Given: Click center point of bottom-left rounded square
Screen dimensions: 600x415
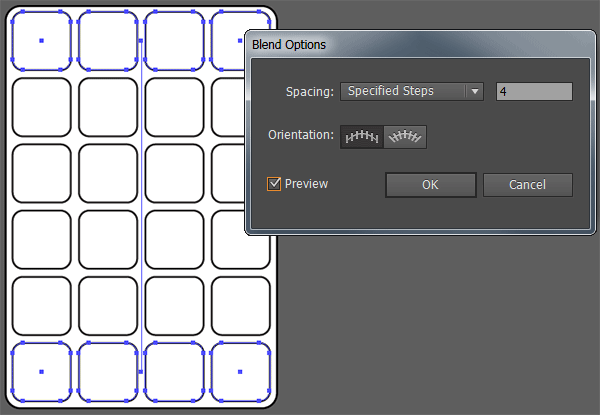Looking at the screenshot, I should coord(41,371).
